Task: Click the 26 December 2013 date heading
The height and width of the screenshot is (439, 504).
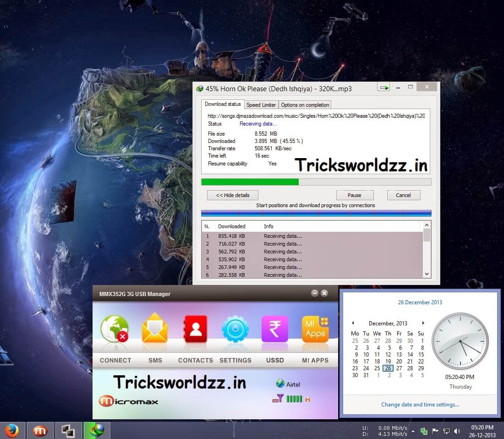Action: point(420,302)
